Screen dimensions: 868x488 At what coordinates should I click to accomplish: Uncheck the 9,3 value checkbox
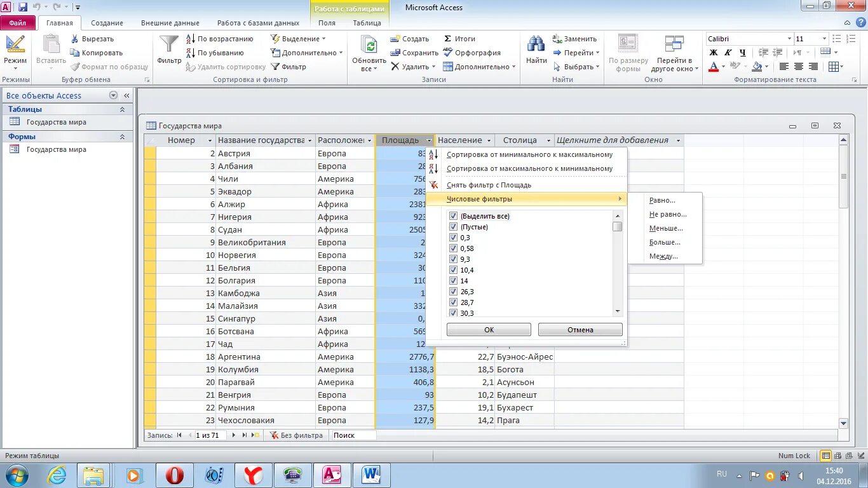(453, 259)
